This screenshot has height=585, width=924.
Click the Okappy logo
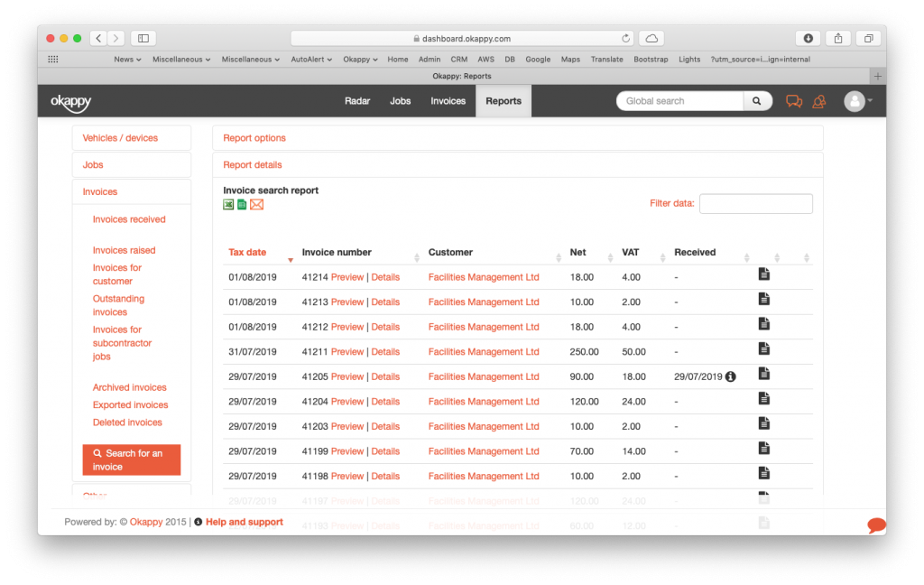click(x=70, y=102)
